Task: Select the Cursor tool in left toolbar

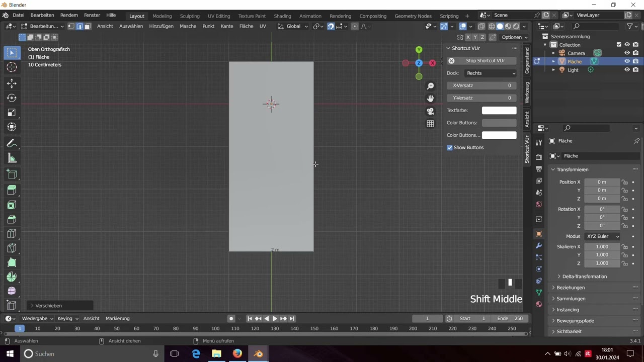Action: 12,67
